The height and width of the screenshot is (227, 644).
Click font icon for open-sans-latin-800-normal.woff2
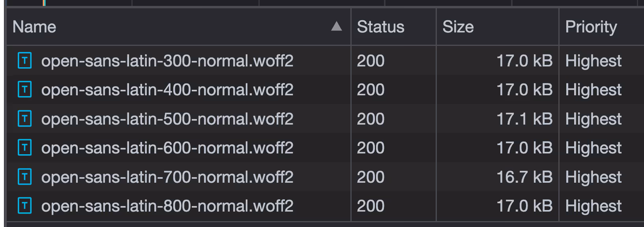[x=24, y=206]
